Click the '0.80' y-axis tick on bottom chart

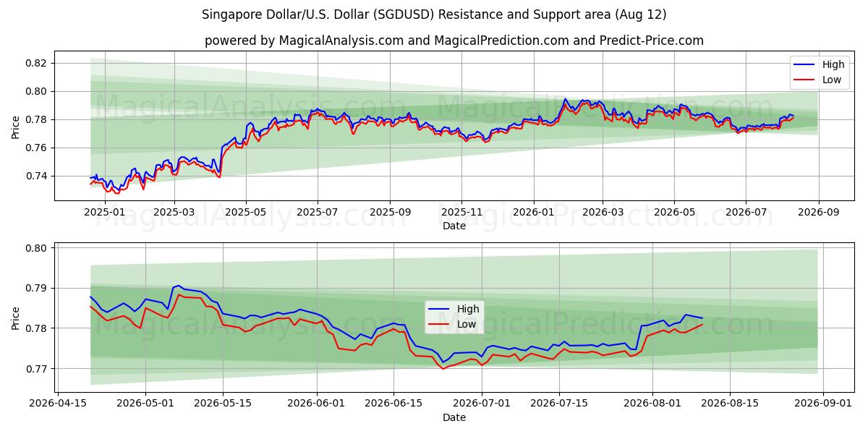coord(36,248)
